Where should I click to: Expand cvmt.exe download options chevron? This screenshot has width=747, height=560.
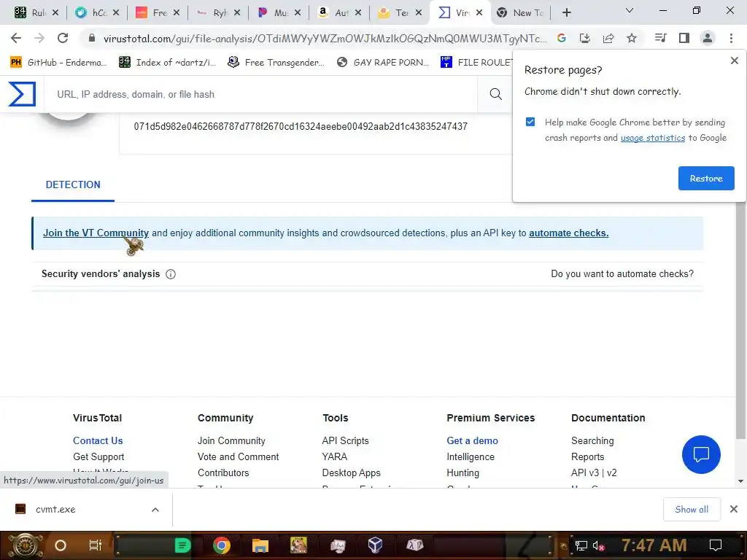[x=155, y=510]
